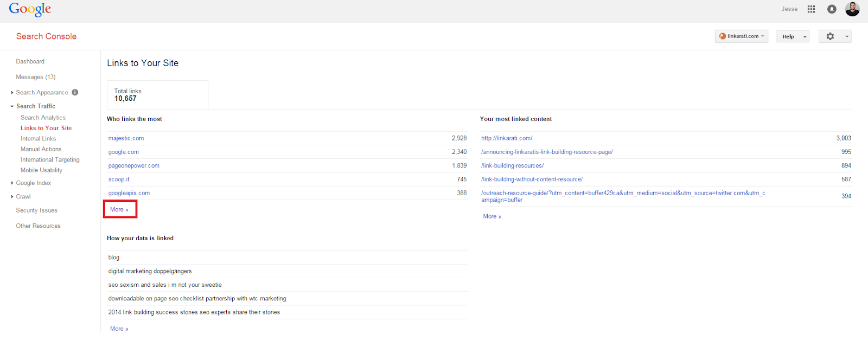Screen dimensions: 868x359
Task: Click 'downloadable on page seo checklist' text
Action: tap(197, 299)
